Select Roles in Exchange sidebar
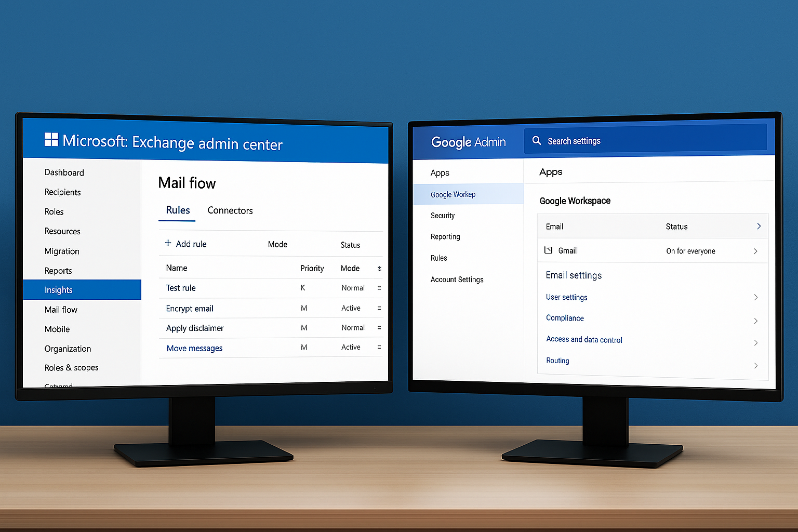The height and width of the screenshot is (532, 798). pyautogui.click(x=54, y=212)
